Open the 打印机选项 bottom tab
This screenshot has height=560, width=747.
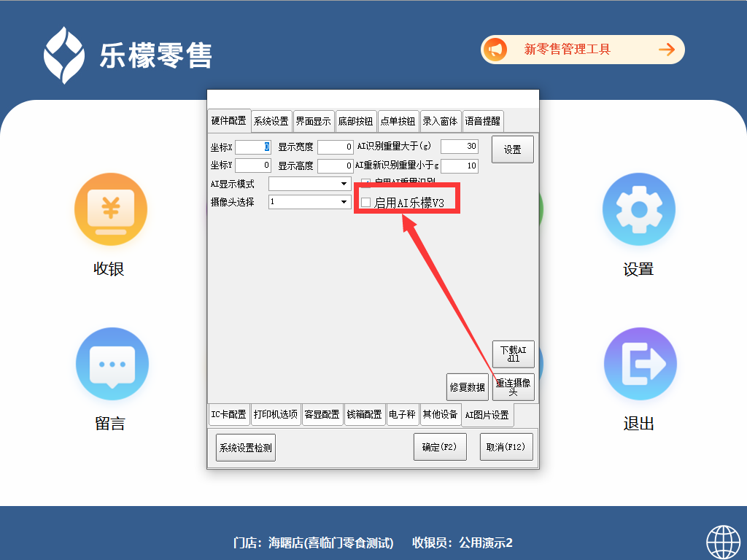275,414
